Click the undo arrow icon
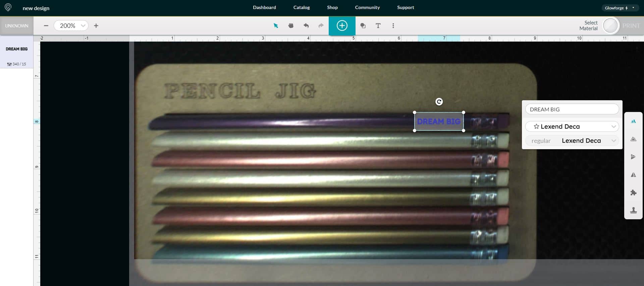 pyautogui.click(x=306, y=25)
